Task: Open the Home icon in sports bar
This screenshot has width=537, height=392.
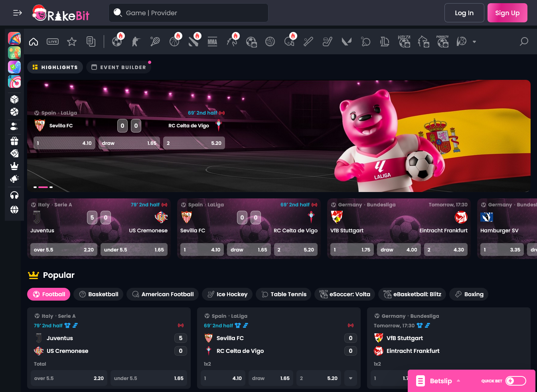Action: pyautogui.click(x=34, y=42)
